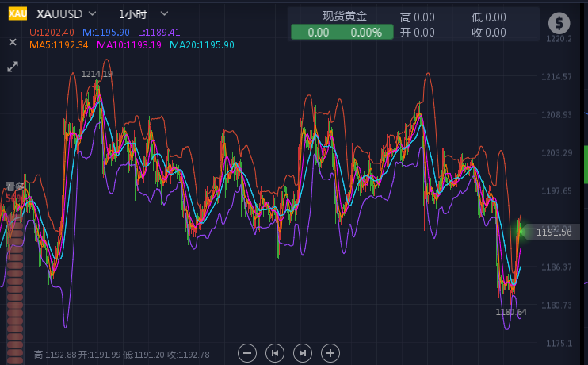Click the MA5 indicator label

(x=59, y=45)
